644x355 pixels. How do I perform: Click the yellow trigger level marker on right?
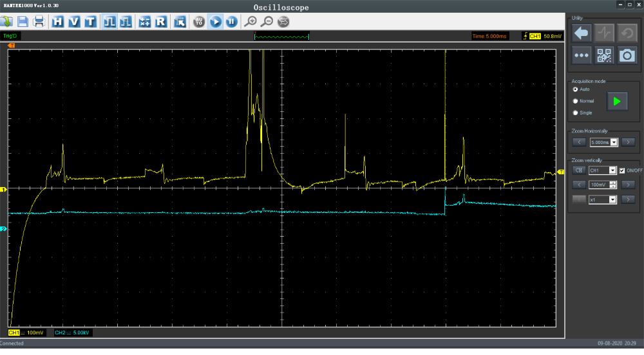pyautogui.click(x=560, y=172)
